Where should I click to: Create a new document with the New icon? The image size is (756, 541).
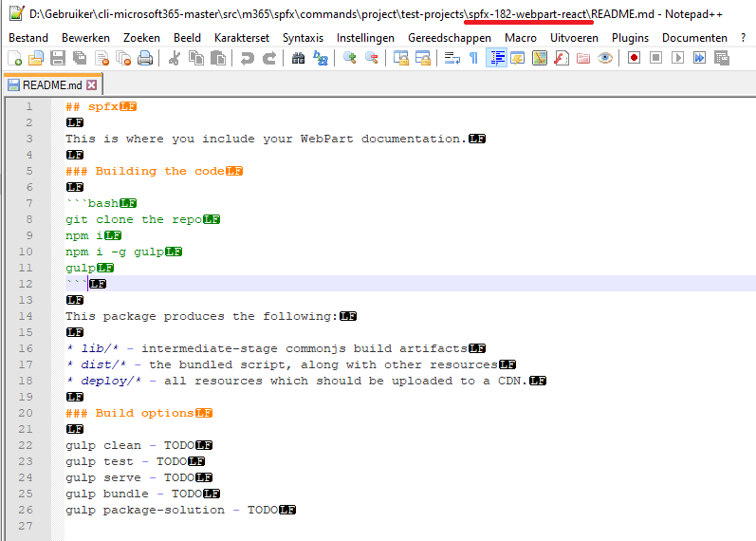tap(15, 59)
